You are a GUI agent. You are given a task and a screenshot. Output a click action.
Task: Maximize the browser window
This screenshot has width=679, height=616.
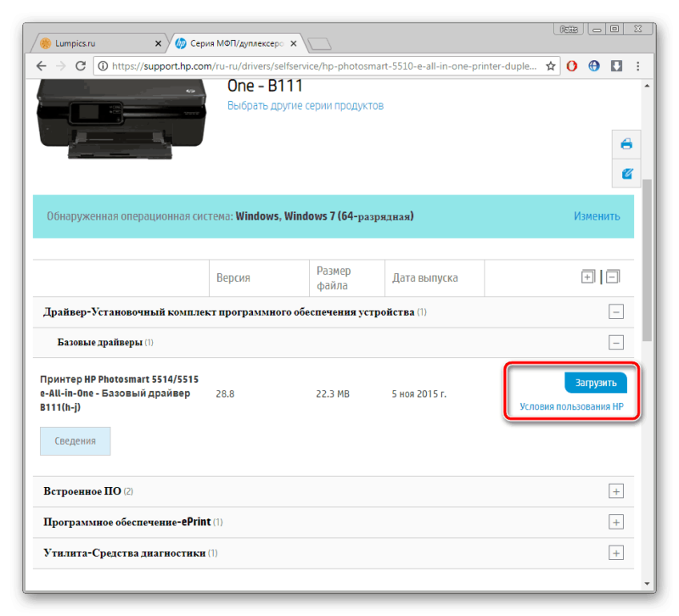(614, 29)
